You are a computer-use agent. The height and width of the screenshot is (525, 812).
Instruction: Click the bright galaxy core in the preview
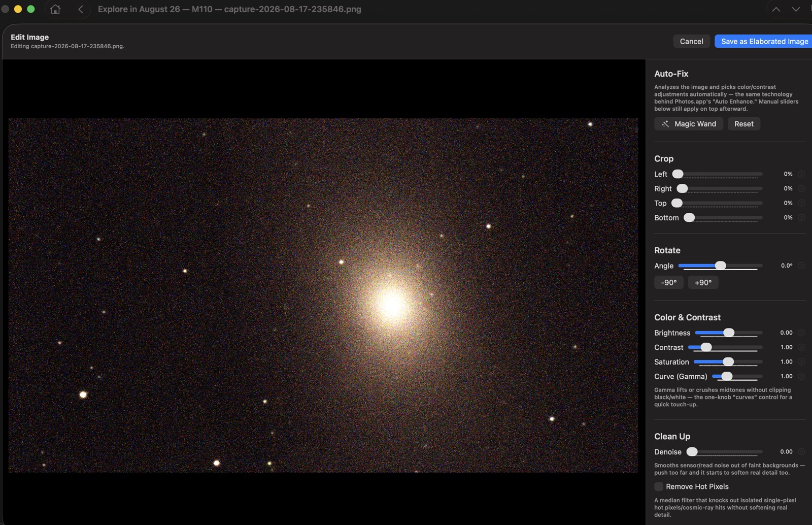point(392,304)
